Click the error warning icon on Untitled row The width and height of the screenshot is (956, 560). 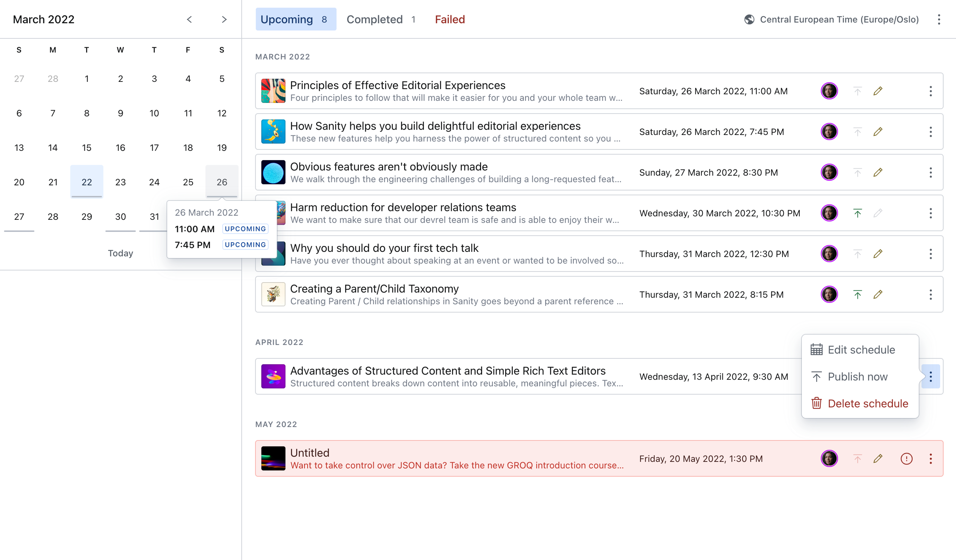click(x=906, y=459)
